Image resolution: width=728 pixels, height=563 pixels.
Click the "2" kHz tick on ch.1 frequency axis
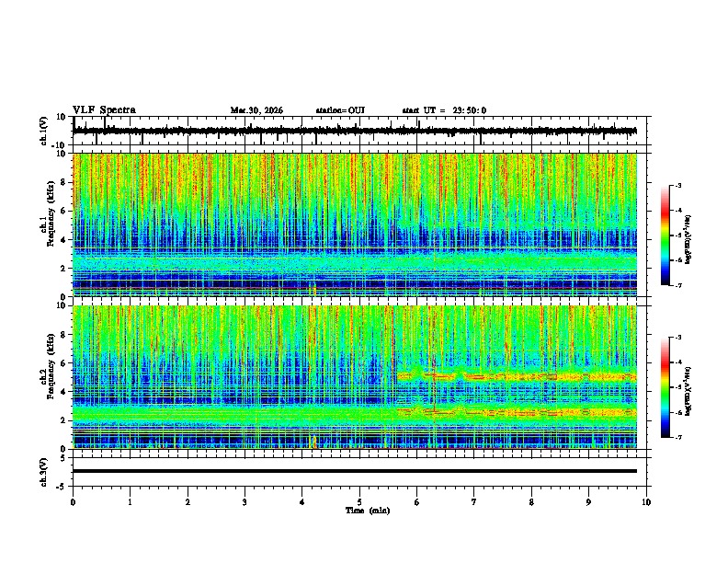point(64,269)
